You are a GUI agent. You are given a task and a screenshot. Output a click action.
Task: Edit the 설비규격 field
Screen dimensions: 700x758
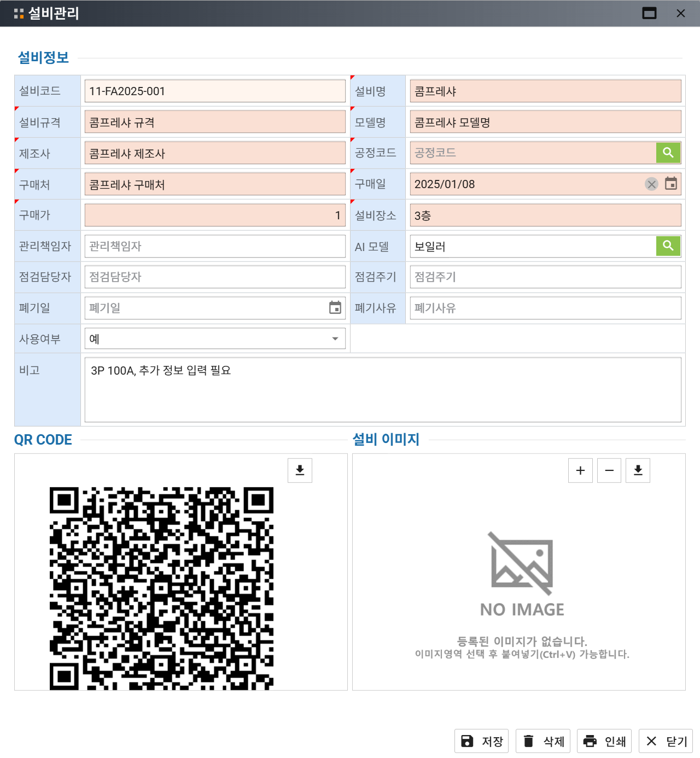215,122
